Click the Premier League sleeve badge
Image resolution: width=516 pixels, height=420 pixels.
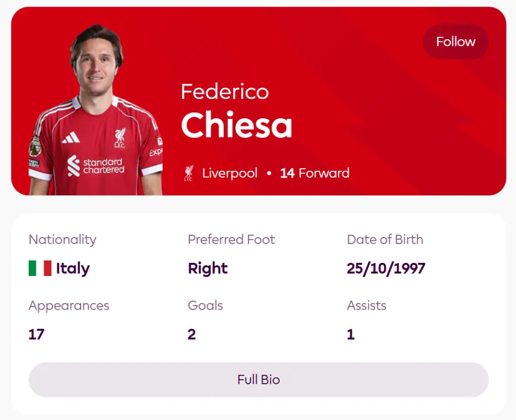pyautogui.click(x=35, y=147)
